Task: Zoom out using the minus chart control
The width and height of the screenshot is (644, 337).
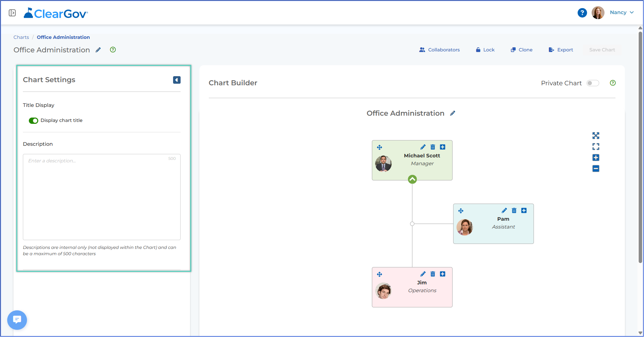Action: point(596,169)
